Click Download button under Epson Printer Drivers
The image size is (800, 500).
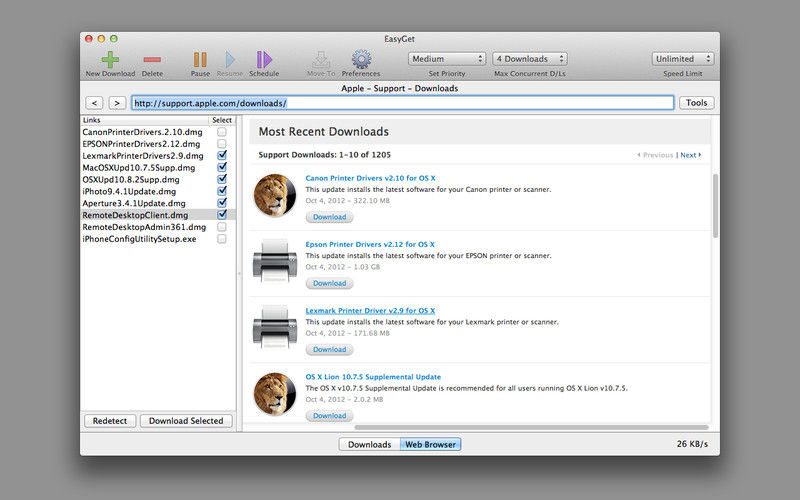(x=330, y=283)
